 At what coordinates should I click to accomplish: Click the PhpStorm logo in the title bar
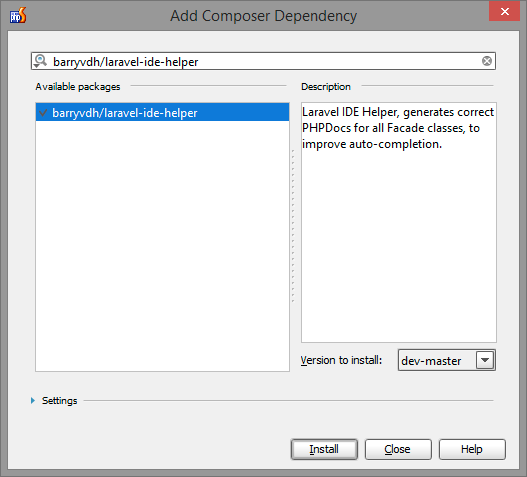18,15
